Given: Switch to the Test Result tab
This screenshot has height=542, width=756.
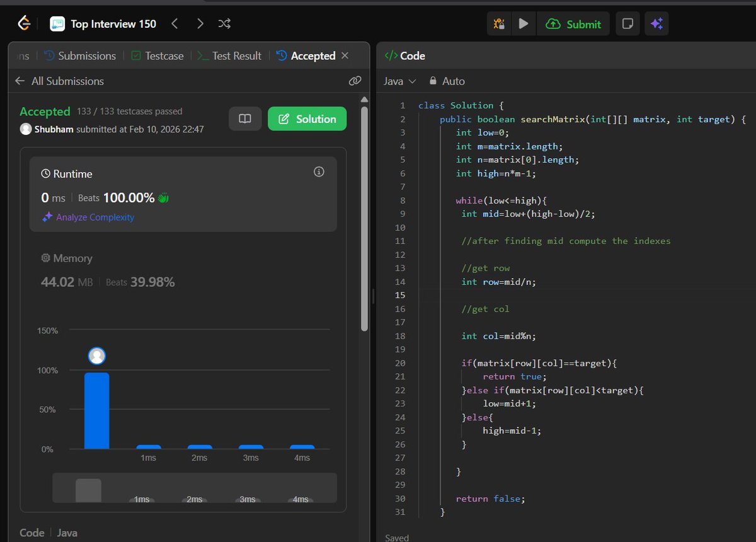Looking at the screenshot, I should (x=229, y=55).
